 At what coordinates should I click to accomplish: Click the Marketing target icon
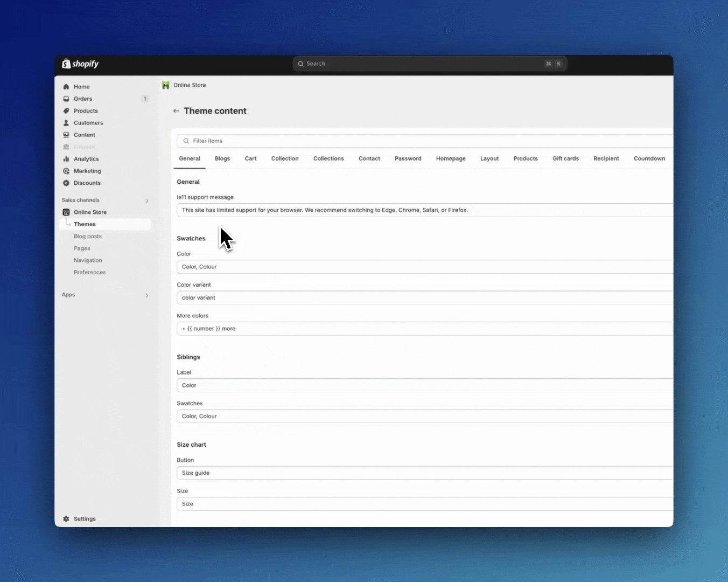[x=66, y=171]
